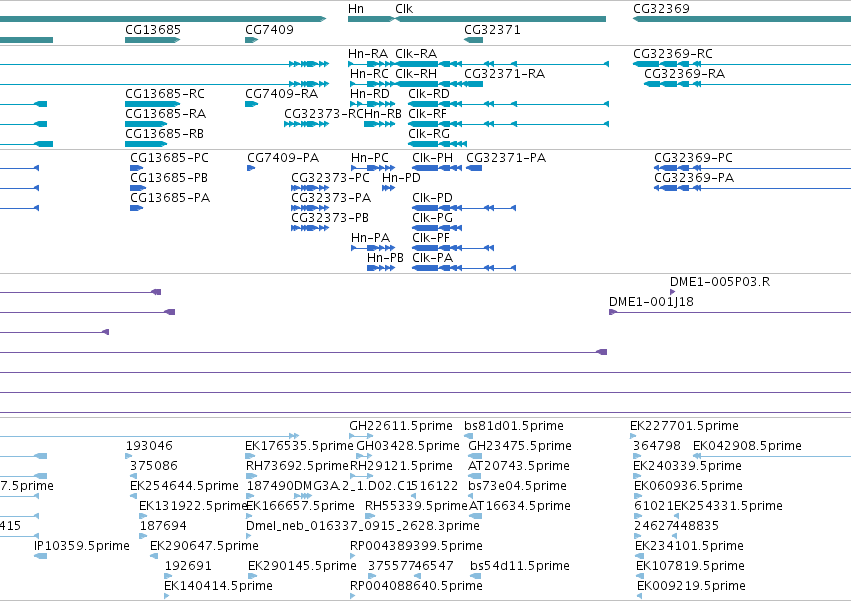
Task: Select the CG32369 gene track
Action: 741,19
